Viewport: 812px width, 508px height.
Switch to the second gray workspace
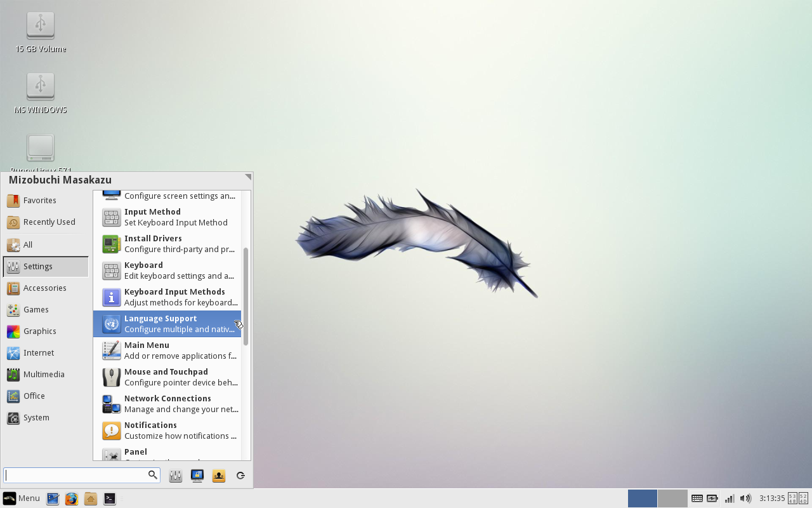pyautogui.click(x=672, y=498)
